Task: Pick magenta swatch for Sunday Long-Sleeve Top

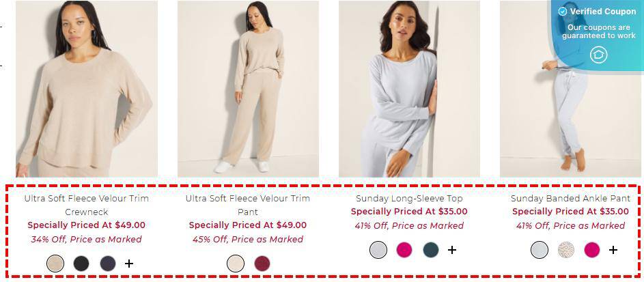Action: coord(404,250)
